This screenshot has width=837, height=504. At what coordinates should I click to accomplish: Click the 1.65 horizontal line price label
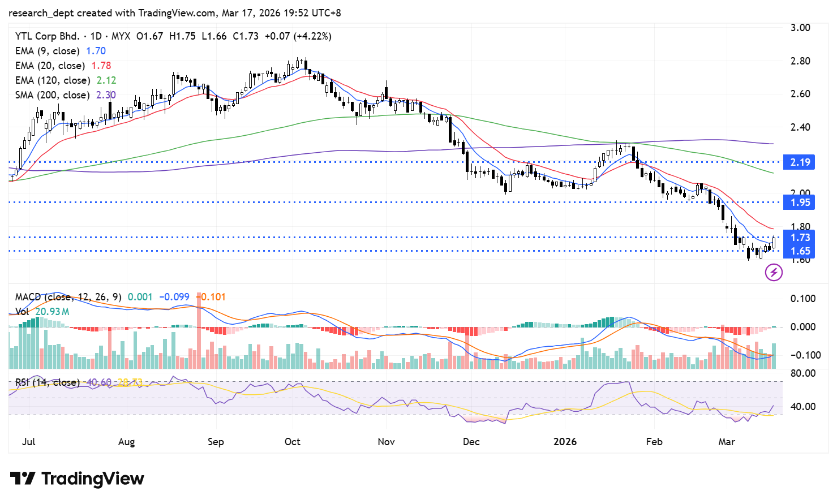click(800, 251)
